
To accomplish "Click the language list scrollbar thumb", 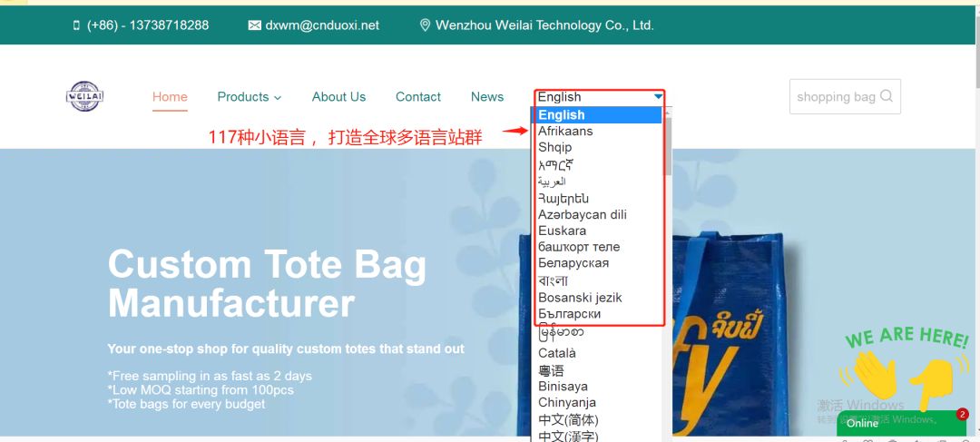I will click(x=668, y=146).
